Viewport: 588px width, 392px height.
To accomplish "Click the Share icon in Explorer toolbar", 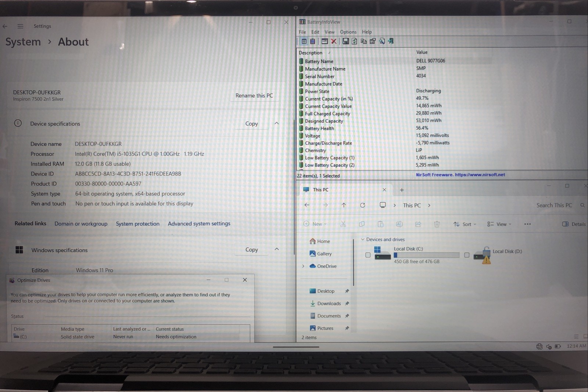I will pyautogui.click(x=418, y=224).
